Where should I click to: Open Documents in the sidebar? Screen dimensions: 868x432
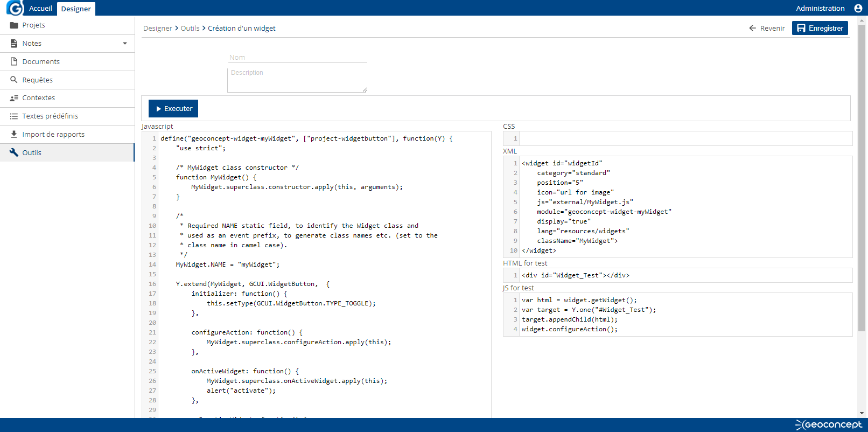pos(67,62)
